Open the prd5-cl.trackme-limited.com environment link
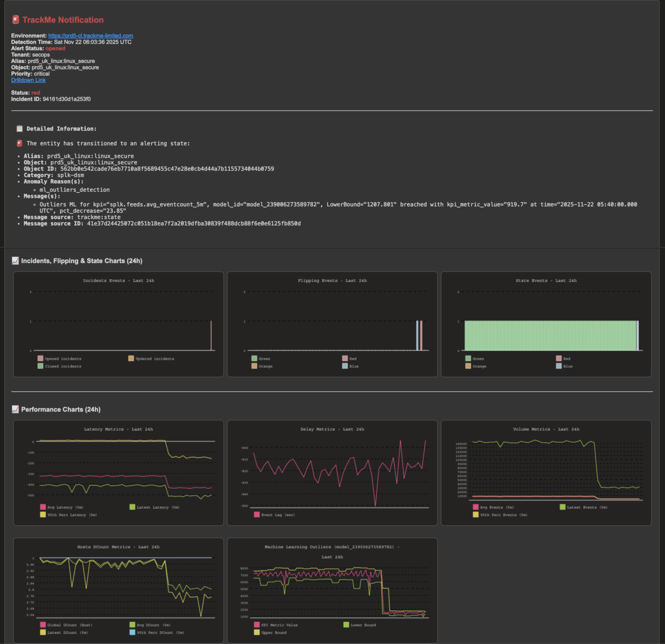 (90, 36)
